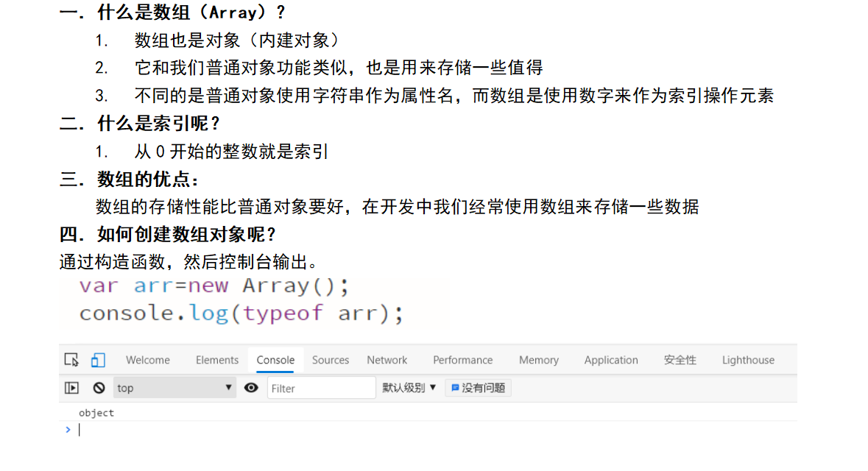
Task: Switch to the Elements tab
Action: [216, 360]
